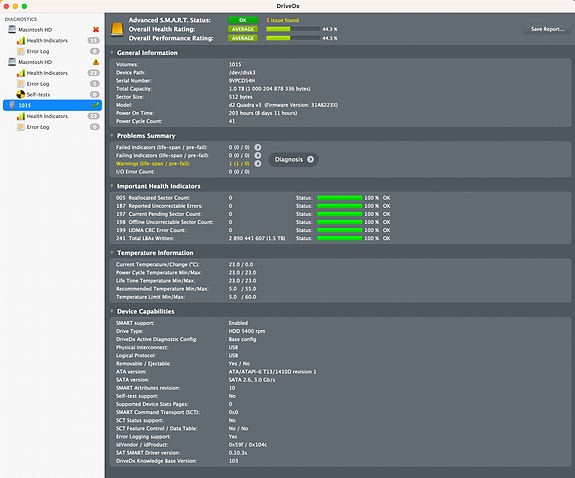Click the green checkmark icon for drive 1015
Screen dimensions: 575x478
(x=95, y=105)
